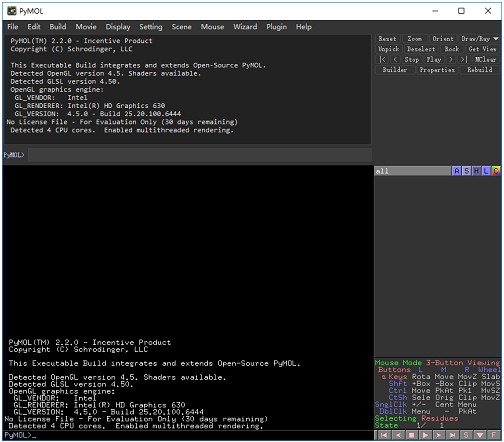Toggle the Rock animation button

[452, 49]
